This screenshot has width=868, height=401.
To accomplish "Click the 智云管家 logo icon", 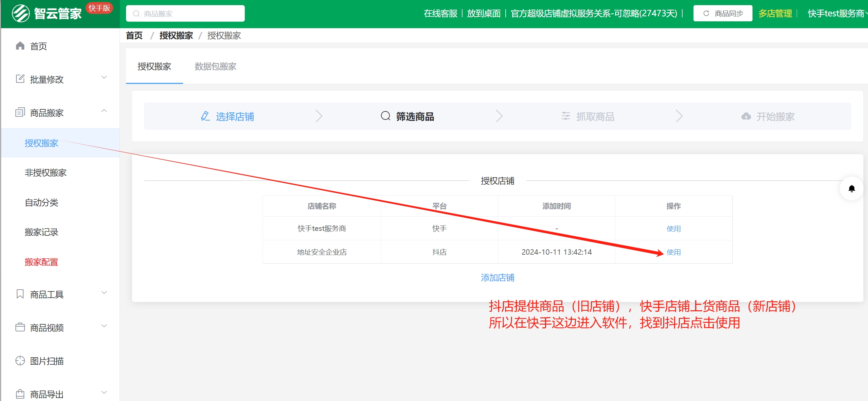I will (21, 14).
